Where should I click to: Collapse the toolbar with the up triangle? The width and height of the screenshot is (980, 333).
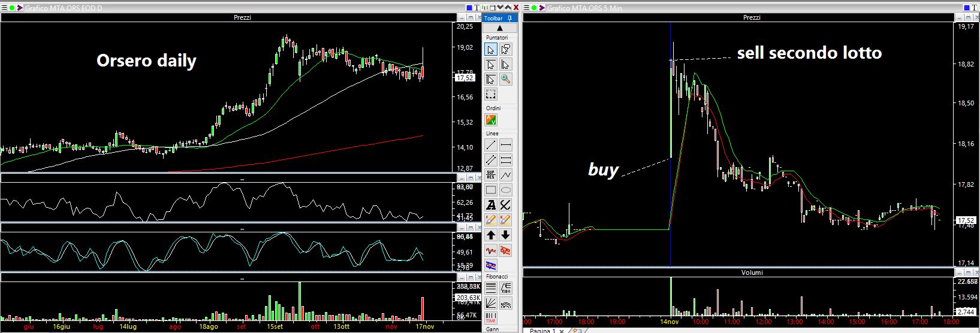click(499, 28)
